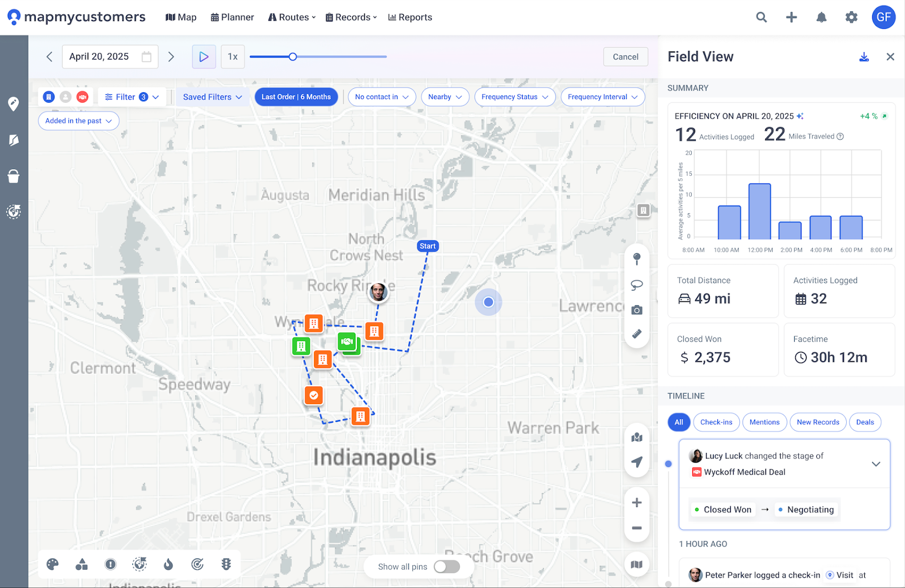Image resolution: width=905 pixels, height=588 pixels.
Task: Go to Planner page
Action: coord(232,18)
